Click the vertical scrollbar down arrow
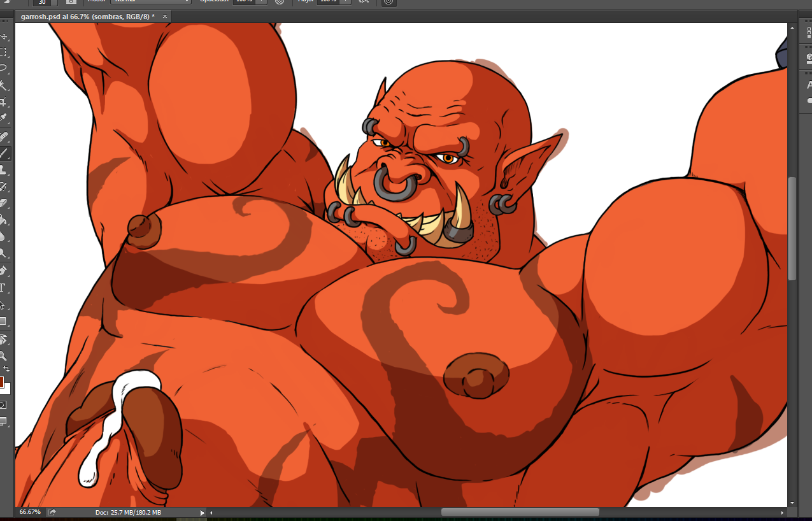Viewport: 812px width, 521px height. [x=792, y=503]
